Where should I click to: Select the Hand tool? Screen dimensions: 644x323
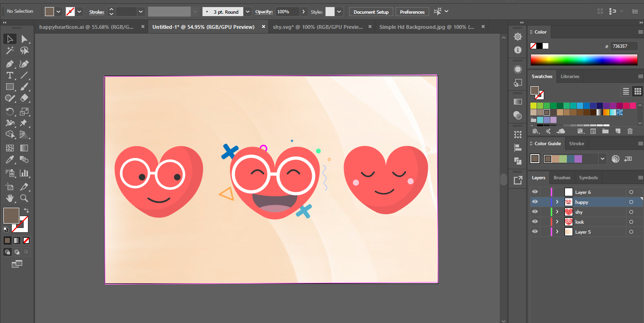point(9,198)
